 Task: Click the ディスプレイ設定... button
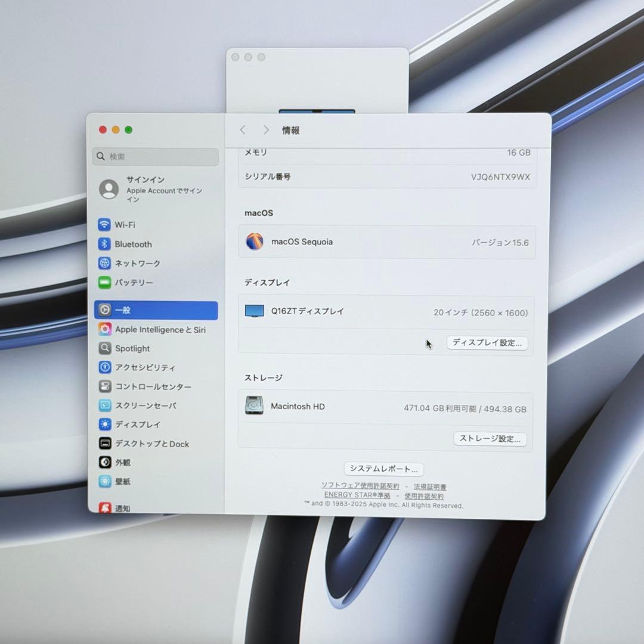487,343
